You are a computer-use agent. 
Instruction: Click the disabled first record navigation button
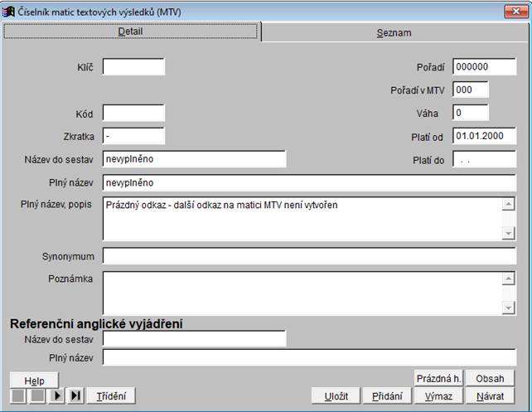pyautogui.click(x=18, y=396)
